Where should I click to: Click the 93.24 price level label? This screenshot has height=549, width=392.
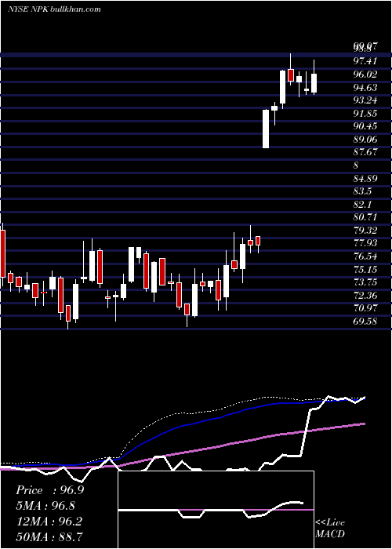click(365, 100)
